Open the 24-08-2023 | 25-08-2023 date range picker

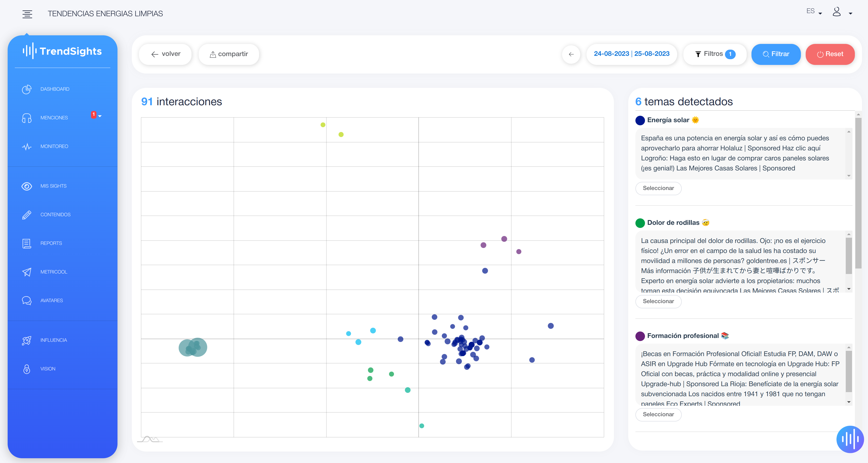[631, 54]
